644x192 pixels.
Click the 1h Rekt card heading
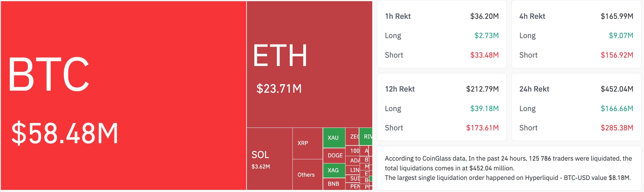tap(398, 16)
